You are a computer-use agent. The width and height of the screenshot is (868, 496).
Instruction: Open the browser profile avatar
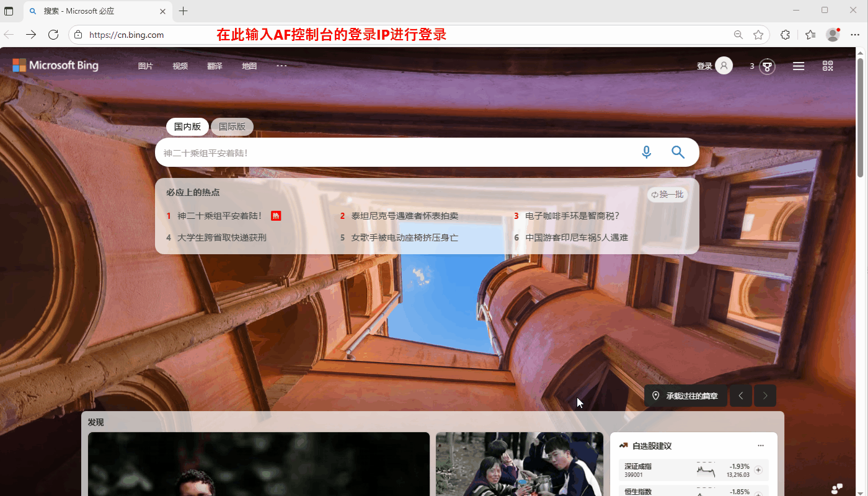(x=833, y=35)
